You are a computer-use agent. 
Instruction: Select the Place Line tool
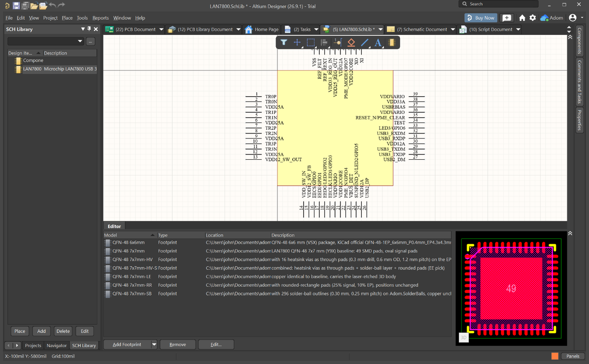(364, 43)
